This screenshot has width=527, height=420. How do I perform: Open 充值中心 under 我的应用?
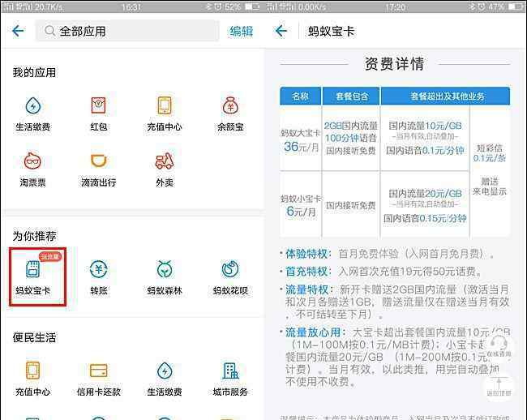[165, 114]
